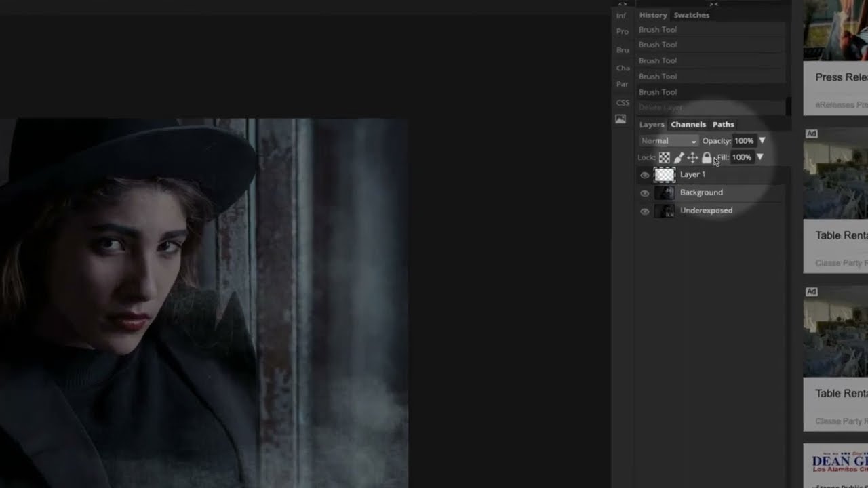The image size is (868, 488).
Task: Open the Bru (Brush) side panel
Action: click(622, 50)
